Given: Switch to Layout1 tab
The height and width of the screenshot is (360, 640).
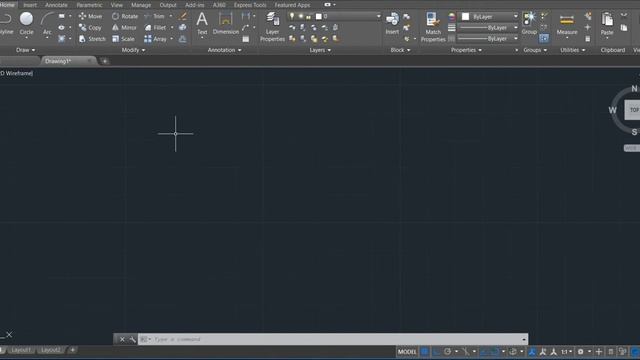Looking at the screenshot, I should point(21,350).
